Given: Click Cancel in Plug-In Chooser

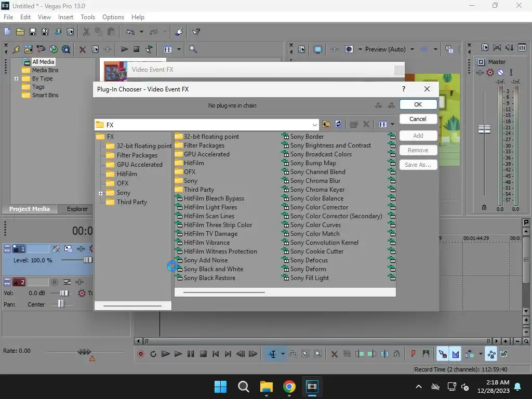Looking at the screenshot, I should 418,119.
